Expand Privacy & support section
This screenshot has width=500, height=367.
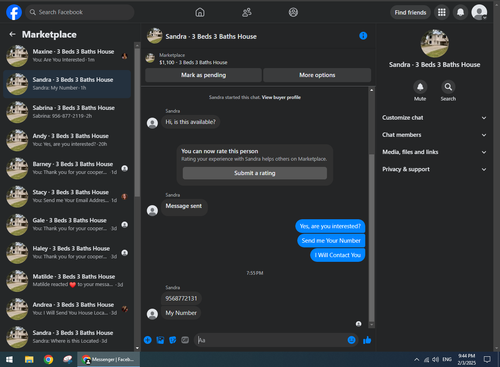[x=434, y=169]
